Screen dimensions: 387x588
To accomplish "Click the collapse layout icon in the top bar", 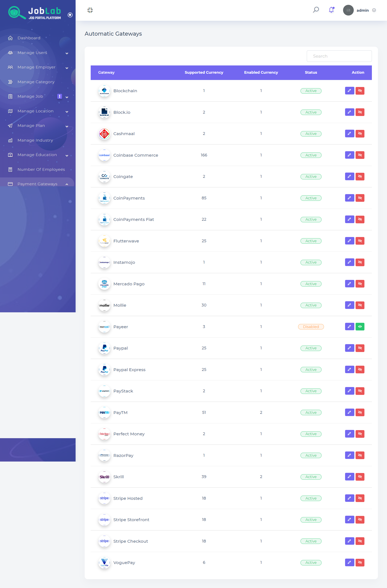I will point(90,10).
